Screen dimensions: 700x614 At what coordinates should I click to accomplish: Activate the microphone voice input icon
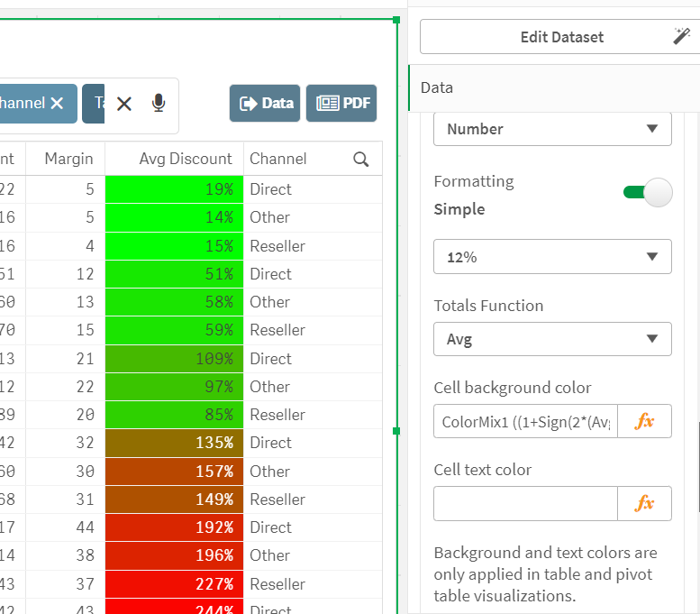pyautogui.click(x=159, y=103)
